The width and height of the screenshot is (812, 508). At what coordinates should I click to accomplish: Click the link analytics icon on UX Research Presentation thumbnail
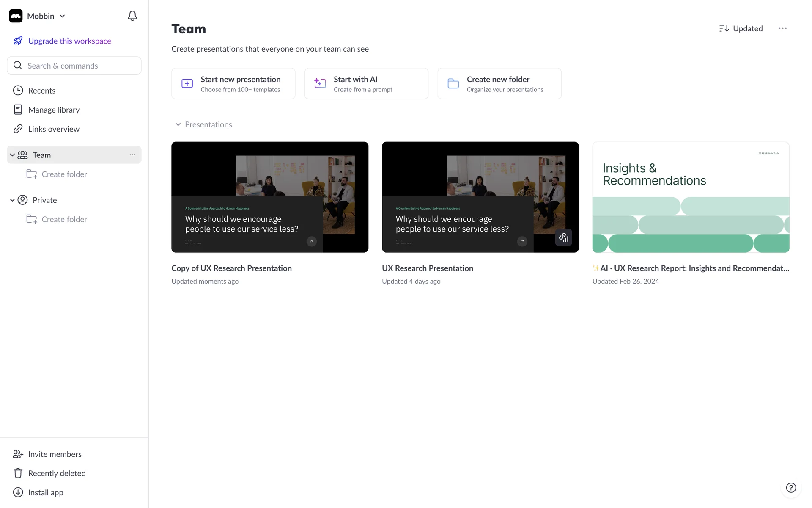[x=563, y=237]
